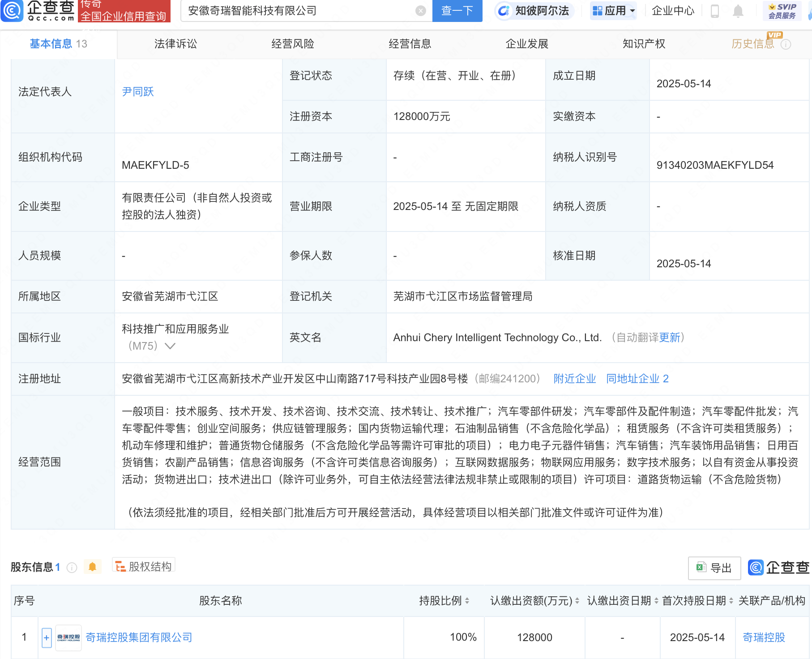Open legal representative 尹同跃 link

pyautogui.click(x=138, y=92)
